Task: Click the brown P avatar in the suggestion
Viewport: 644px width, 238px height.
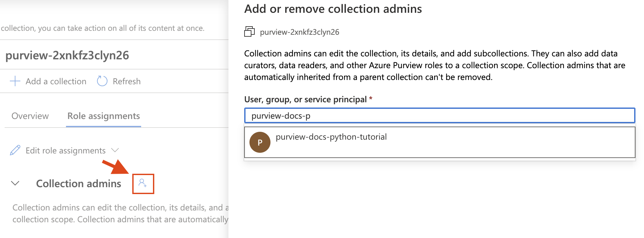Action: click(260, 142)
